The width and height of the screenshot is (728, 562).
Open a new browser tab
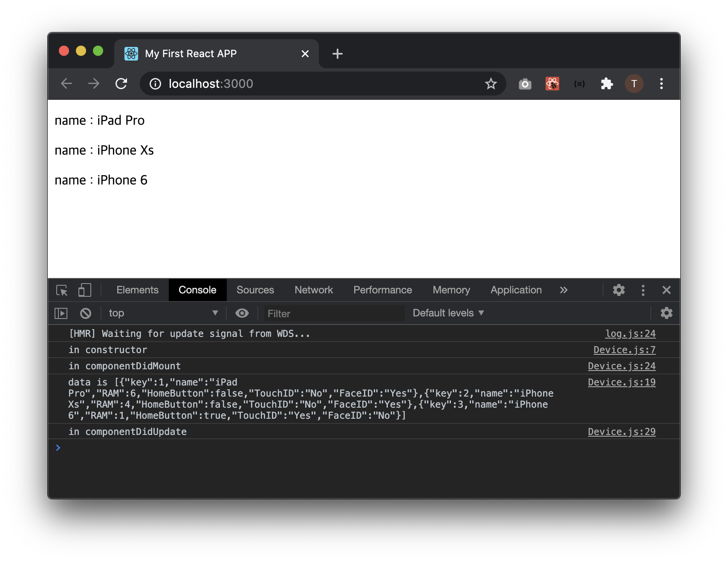(338, 54)
